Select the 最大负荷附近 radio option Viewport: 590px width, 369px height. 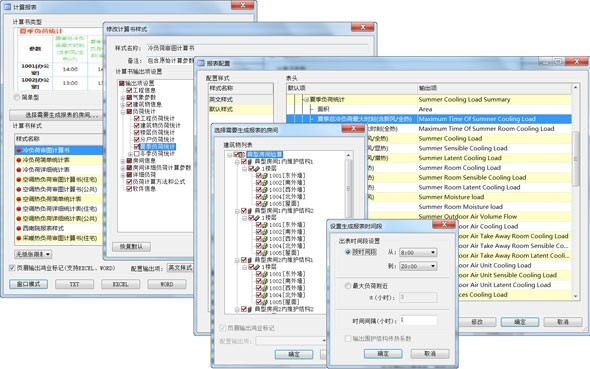tap(348, 286)
